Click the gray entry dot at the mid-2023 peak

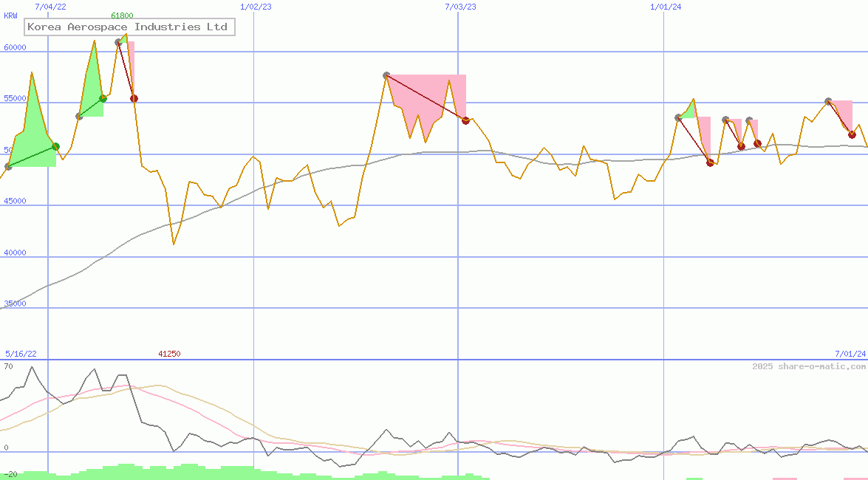(386, 75)
